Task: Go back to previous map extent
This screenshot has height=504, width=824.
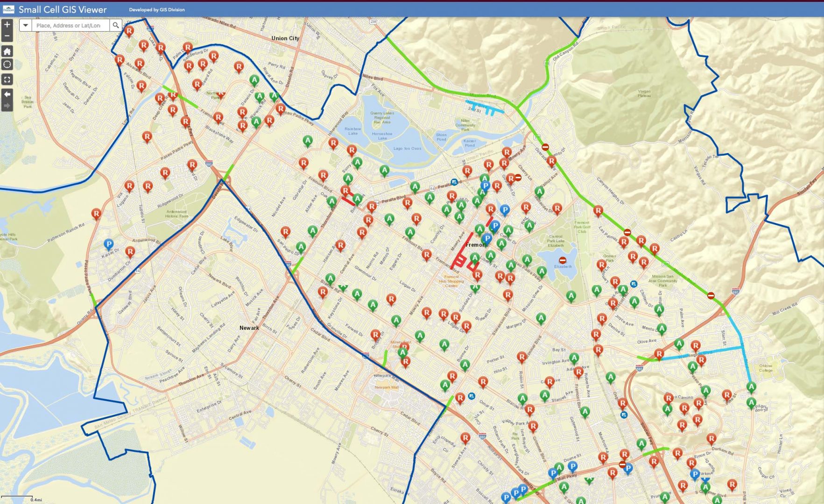Action: [7, 94]
